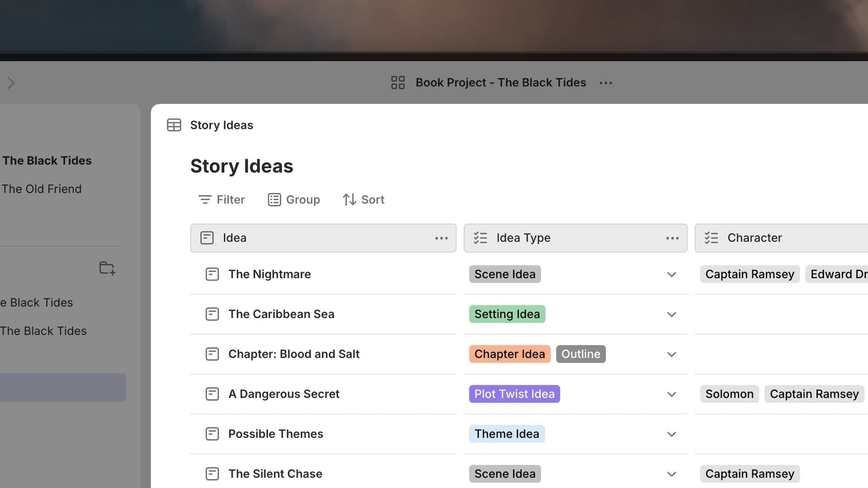Viewport: 868px width, 488px height.
Task: Open Idea Type dropdown for The Nightmare
Action: click(671, 275)
